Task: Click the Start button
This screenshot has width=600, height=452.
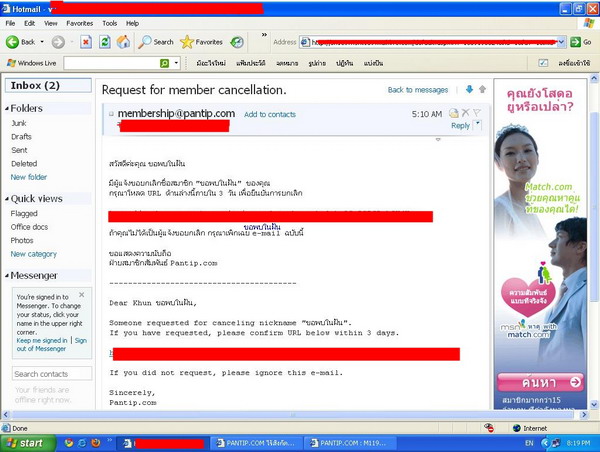Action: tap(28, 443)
